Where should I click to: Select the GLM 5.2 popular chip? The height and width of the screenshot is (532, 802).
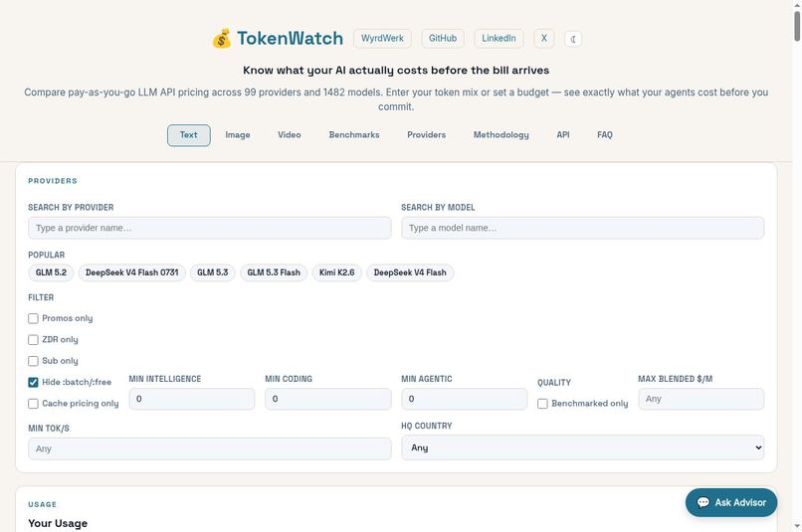click(51, 272)
